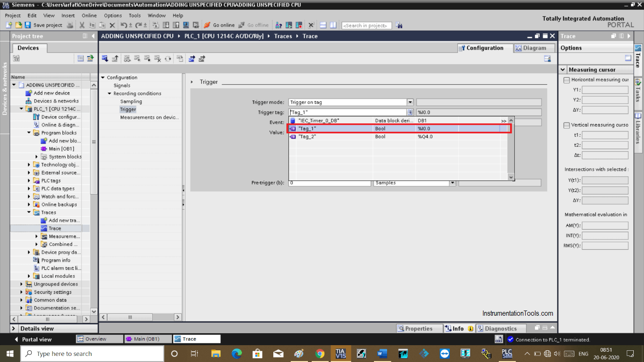Click the Redo arrow icon

(139, 25)
